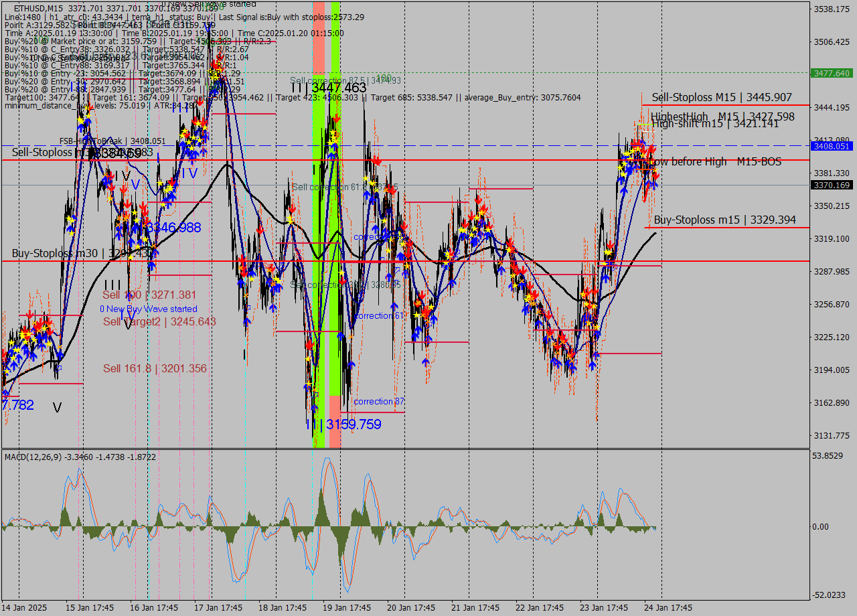The width and height of the screenshot is (857, 616).
Task: Select the 3447.463 wave high label
Action: coord(338,88)
